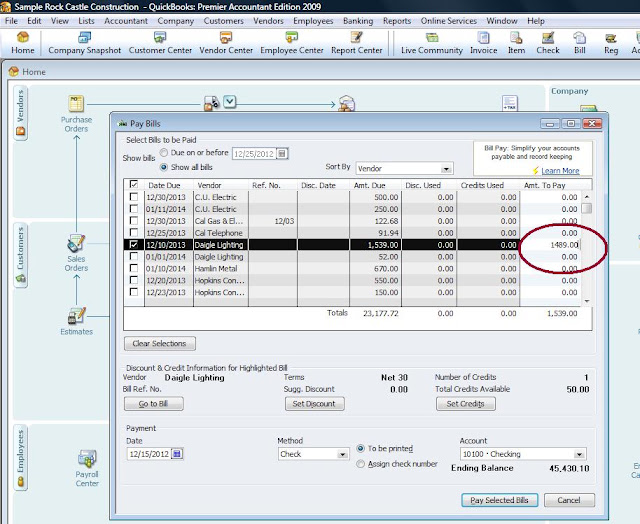This screenshot has height=524, width=640.
Task: Click the payment Date field 12/15/2012
Action: (x=149, y=454)
